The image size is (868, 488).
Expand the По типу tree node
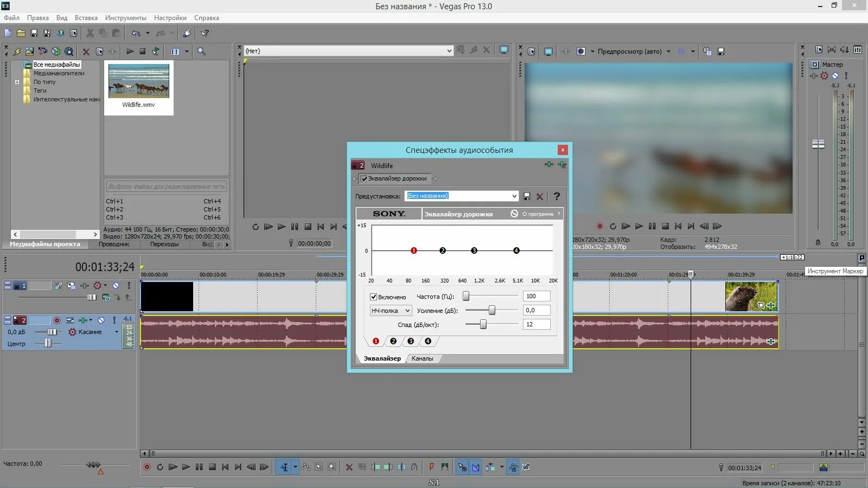tap(17, 82)
